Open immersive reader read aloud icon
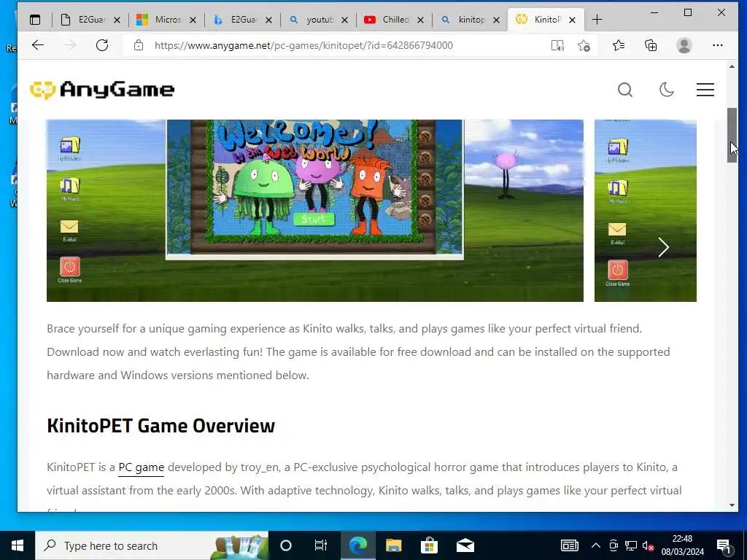747x560 pixels. coord(557,45)
